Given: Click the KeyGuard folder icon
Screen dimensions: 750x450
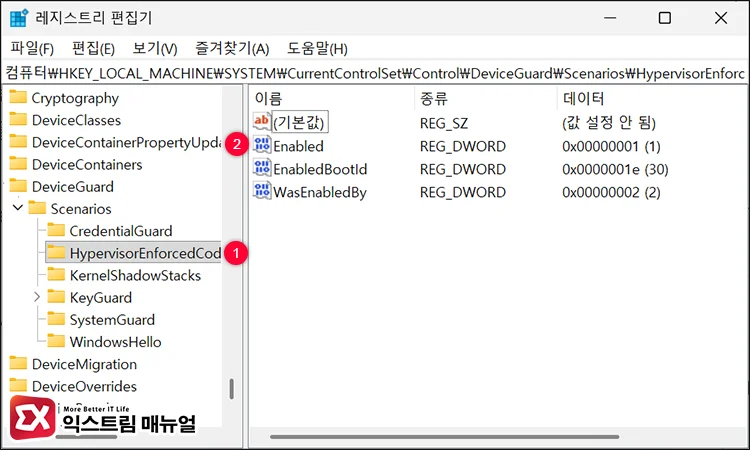Looking at the screenshot, I should (x=56, y=296).
